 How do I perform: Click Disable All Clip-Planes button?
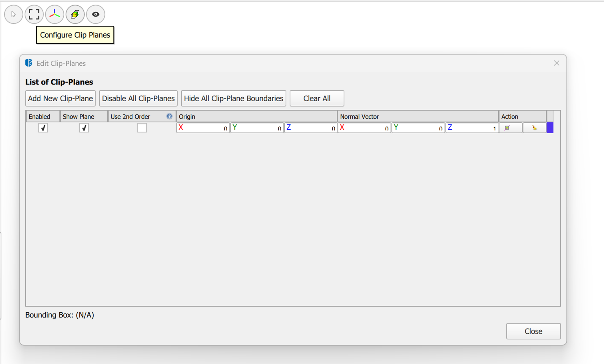click(138, 98)
